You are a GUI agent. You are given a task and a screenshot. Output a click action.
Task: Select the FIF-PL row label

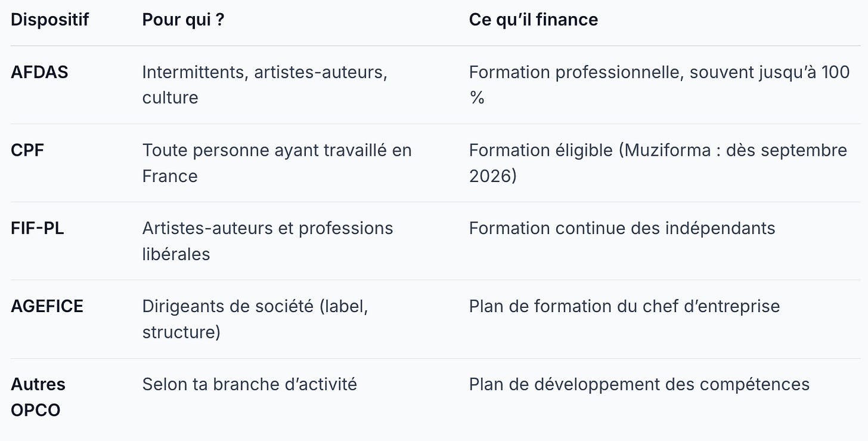(x=38, y=229)
